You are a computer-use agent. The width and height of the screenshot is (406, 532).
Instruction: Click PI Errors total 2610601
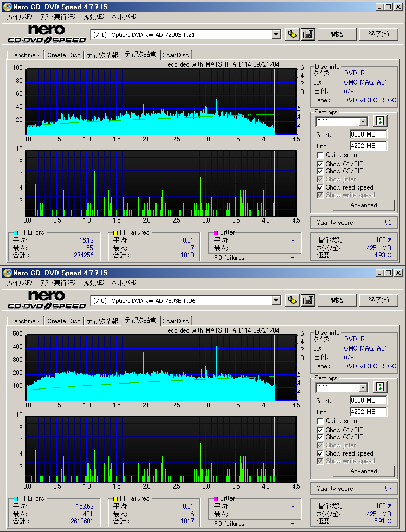pos(81,521)
